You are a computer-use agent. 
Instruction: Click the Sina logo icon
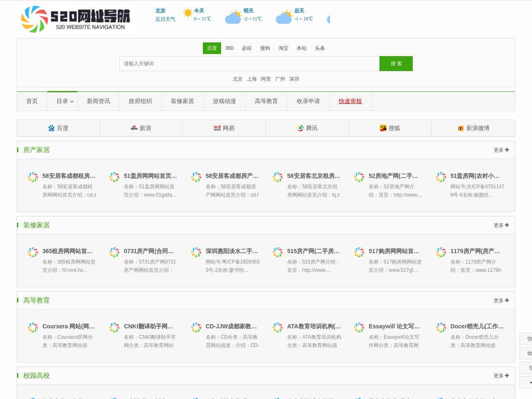(134, 128)
